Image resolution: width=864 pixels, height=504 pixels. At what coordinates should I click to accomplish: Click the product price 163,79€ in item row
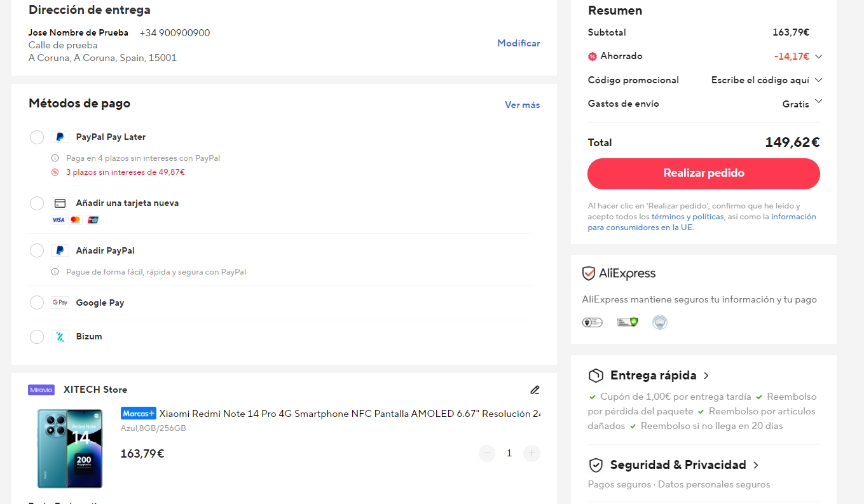142,454
